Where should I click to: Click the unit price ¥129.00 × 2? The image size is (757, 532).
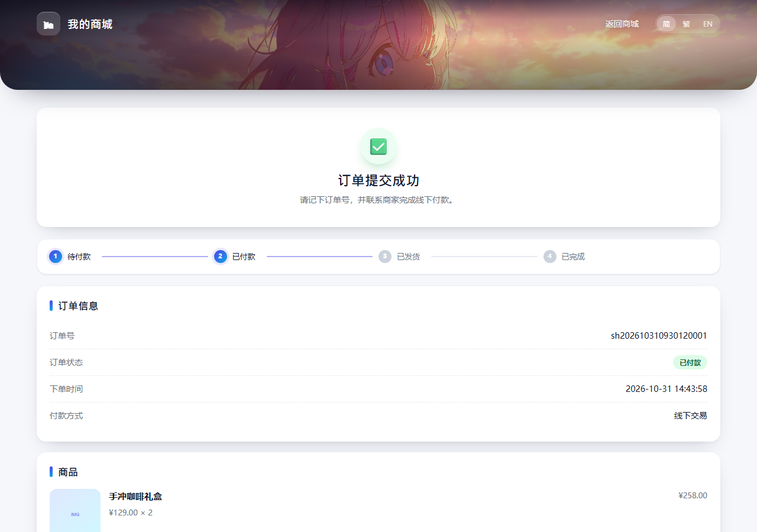[x=131, y=512]
